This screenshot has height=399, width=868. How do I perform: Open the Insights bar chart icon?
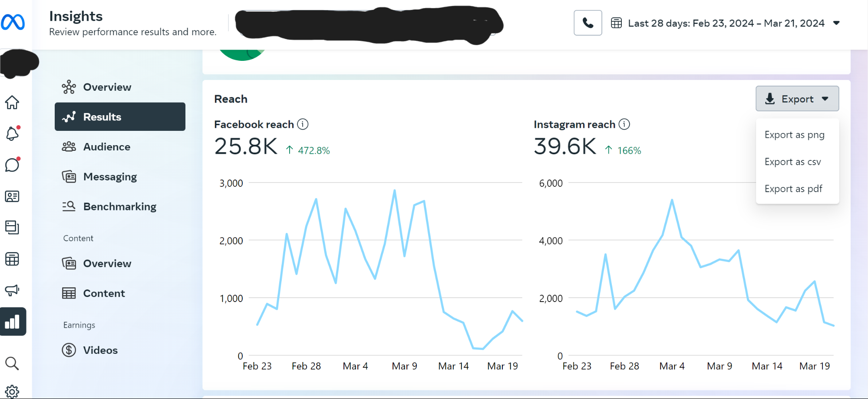pyautogui.click(x=13, y=322)
